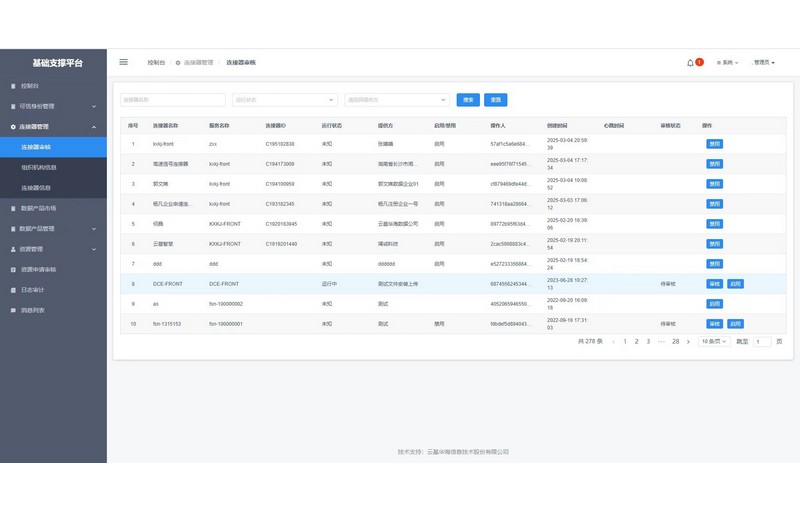Toggle the hamburger sidebar collapse icon

pyautogui.click(x=124, y=62)
